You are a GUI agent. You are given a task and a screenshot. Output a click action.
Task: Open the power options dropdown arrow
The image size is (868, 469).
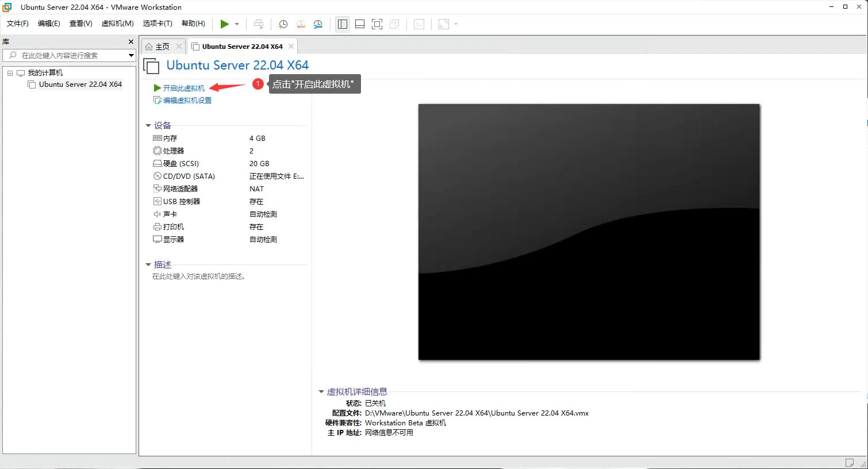tap(237, 24)
